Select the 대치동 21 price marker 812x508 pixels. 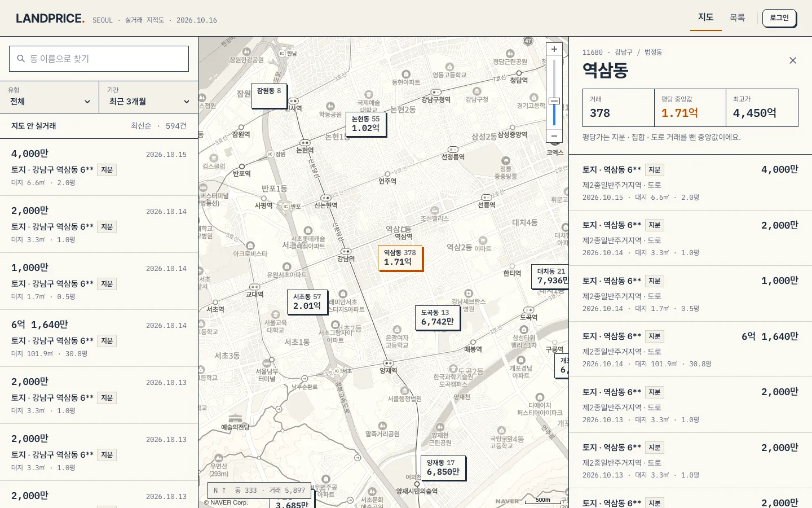pyautogui.click(x=551, y=276)
